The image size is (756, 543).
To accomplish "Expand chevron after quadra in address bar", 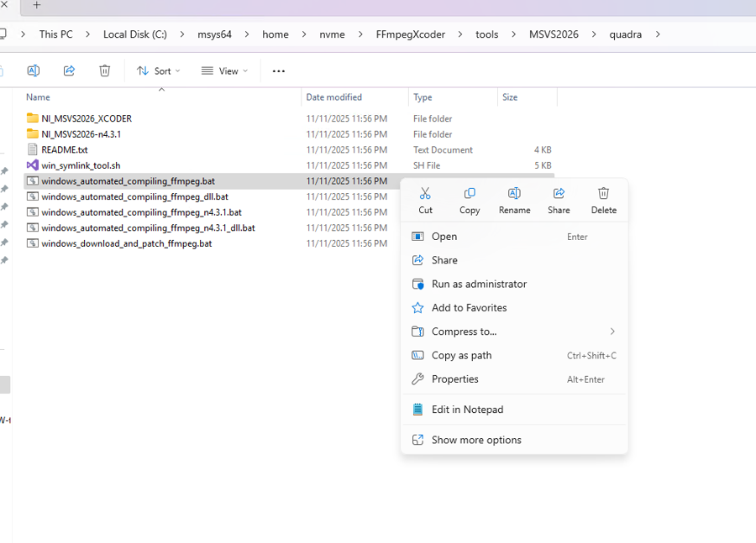I will pyautogui.click(x=658, y=34).
